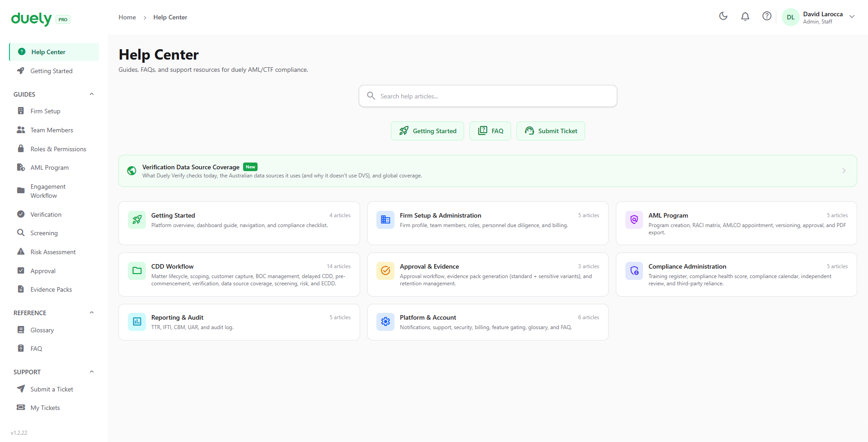The image size is (868, 442).
Task: Open Roles & Permissions guide
Action: pyautogui.click(x=58, y=149)
